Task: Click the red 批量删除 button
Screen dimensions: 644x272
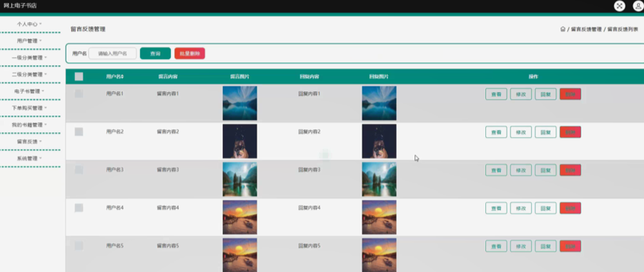Action: coord(189,54)
